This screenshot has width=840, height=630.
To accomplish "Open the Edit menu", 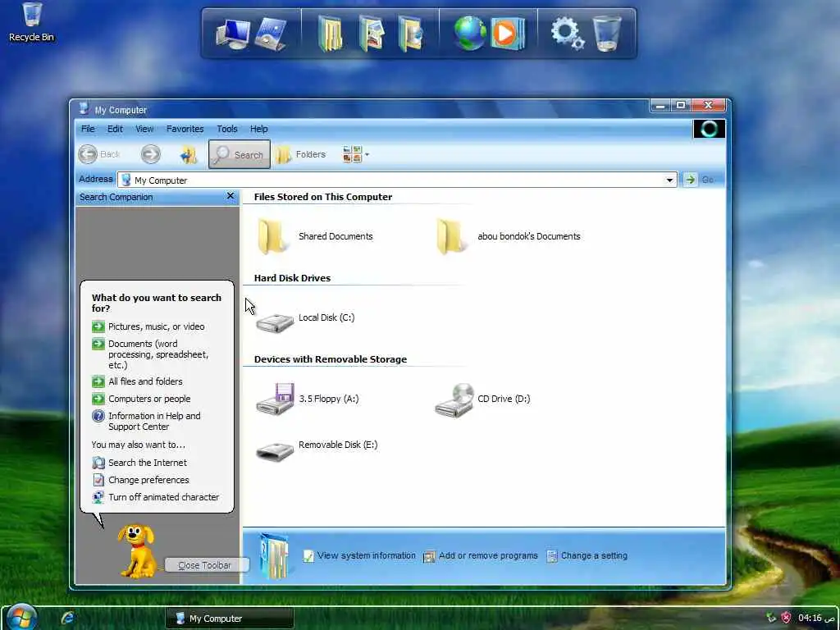I will click(x=115, y=129).
